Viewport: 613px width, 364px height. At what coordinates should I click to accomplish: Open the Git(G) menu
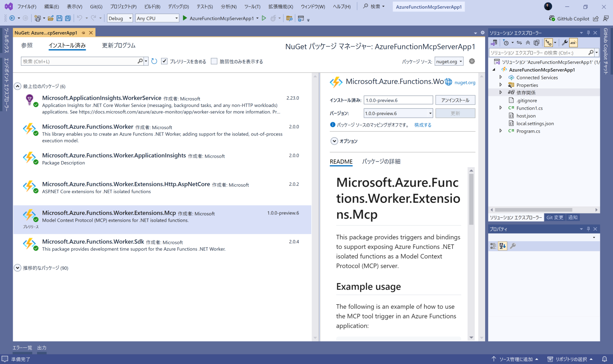tap(96, 6)
